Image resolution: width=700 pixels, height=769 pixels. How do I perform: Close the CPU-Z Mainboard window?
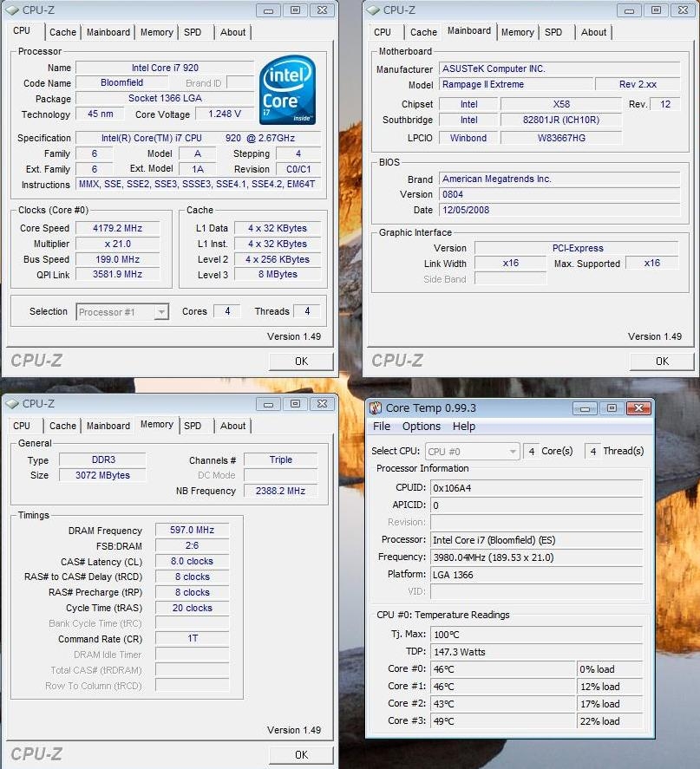683,10
